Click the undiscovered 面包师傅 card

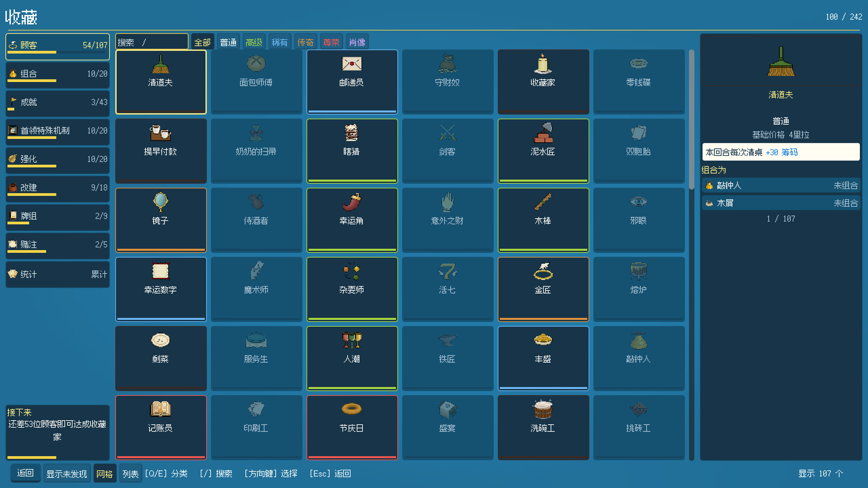(x=256, y=82)
